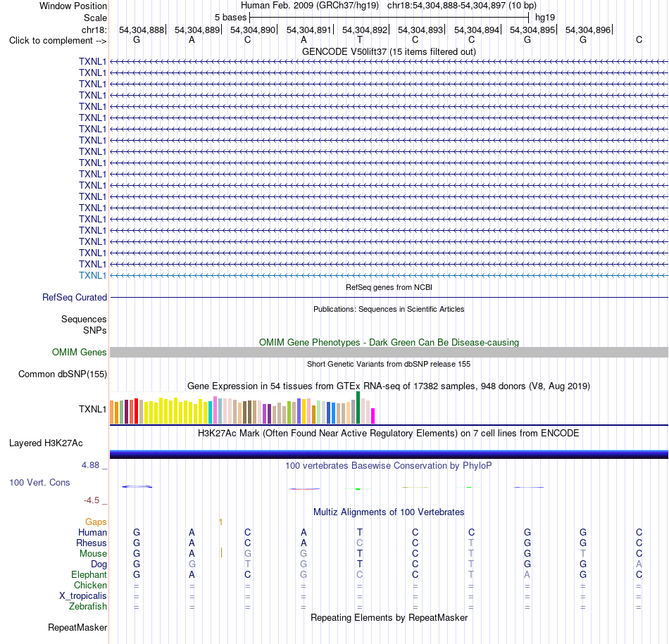The width and height of the screenshot is (669, 644).
Task: Click the Layered H3K27Ac track label
Action: pos(46,443)
